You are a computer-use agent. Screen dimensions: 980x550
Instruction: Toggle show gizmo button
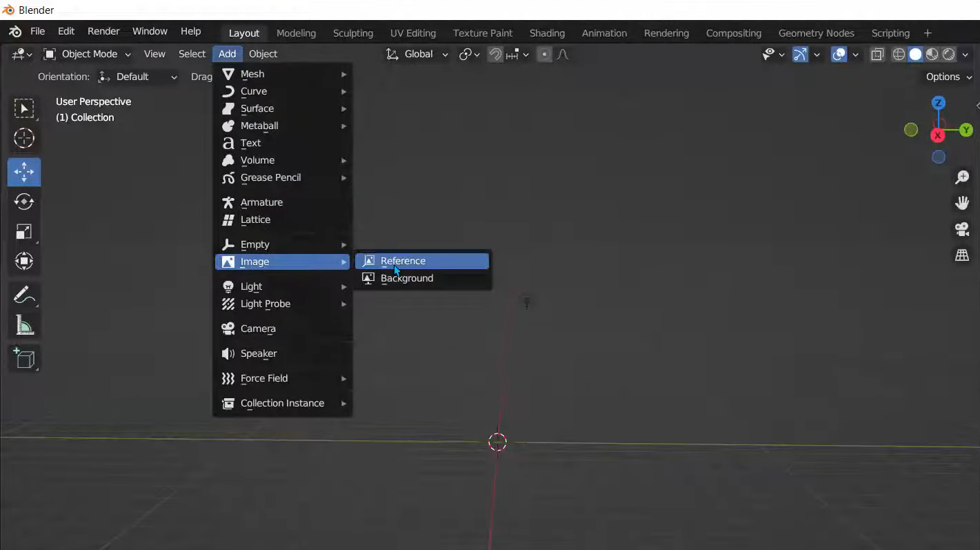pyautogui.click(x=800, y=55)
